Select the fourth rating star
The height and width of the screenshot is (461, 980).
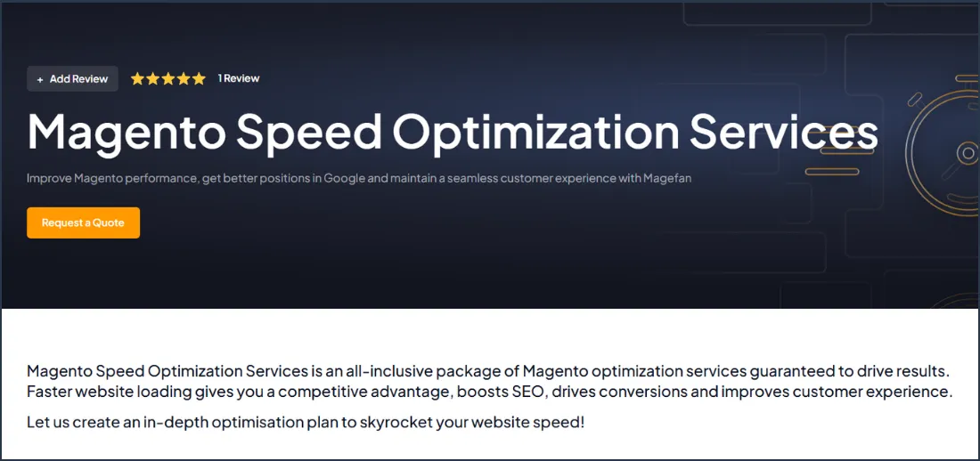(x=184, y=78)
